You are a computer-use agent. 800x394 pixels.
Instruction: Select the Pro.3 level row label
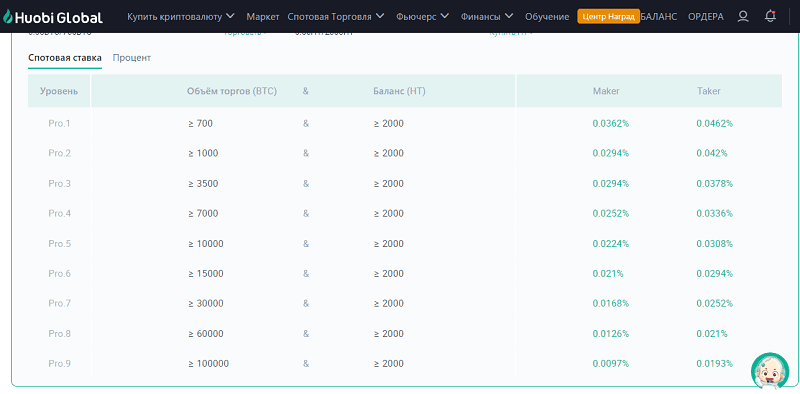click(59, 183)
